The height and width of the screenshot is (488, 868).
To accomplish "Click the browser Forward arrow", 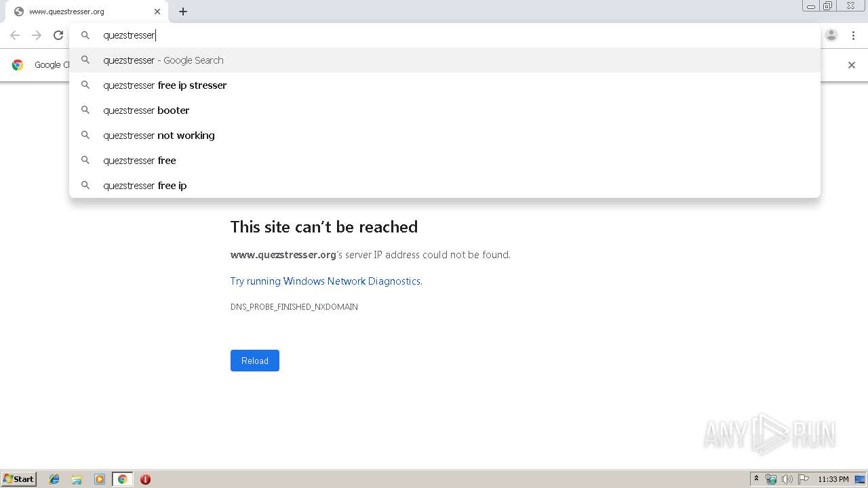I will tap(37, 35).
